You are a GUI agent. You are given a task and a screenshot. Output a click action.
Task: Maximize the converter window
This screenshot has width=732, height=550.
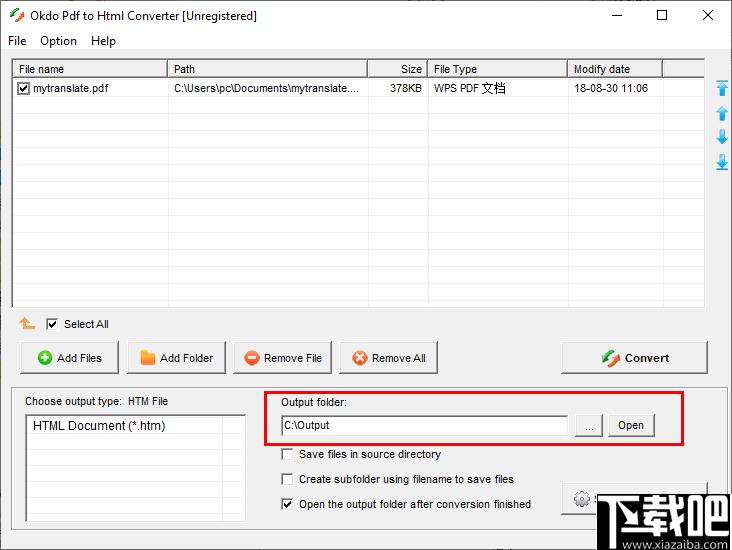point(662,15)
